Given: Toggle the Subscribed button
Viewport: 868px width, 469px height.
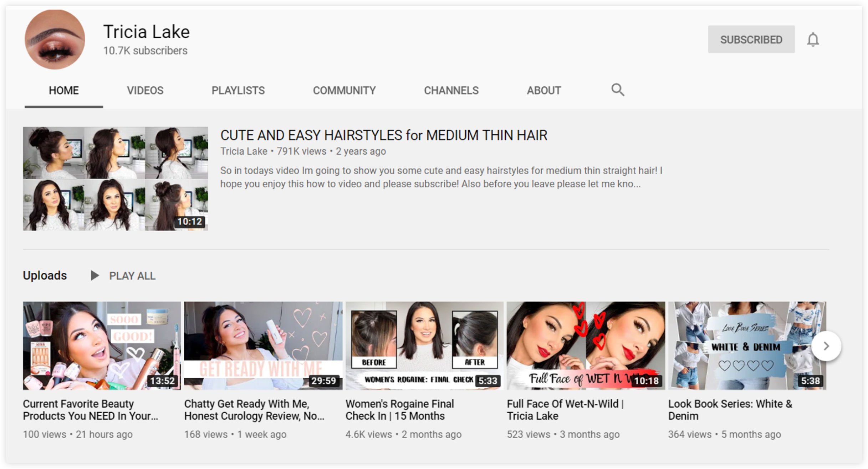Looking at the screenshot, I should point(751,39).
